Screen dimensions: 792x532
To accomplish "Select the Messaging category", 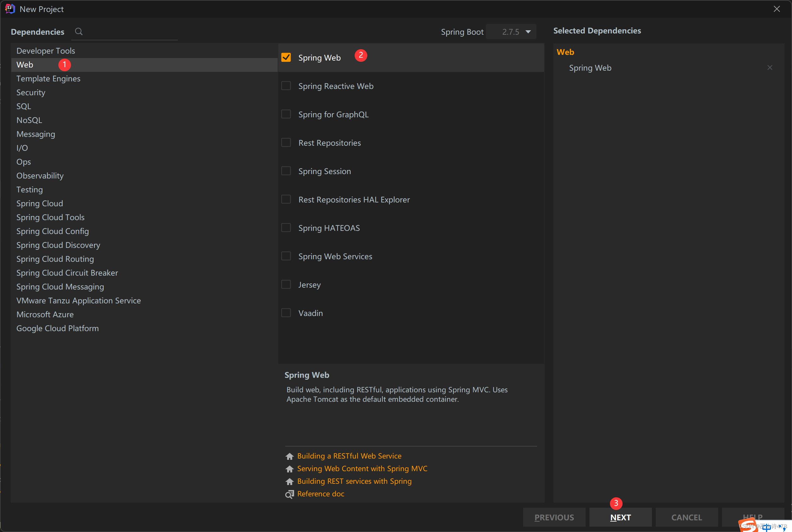I will coord(144,134).
